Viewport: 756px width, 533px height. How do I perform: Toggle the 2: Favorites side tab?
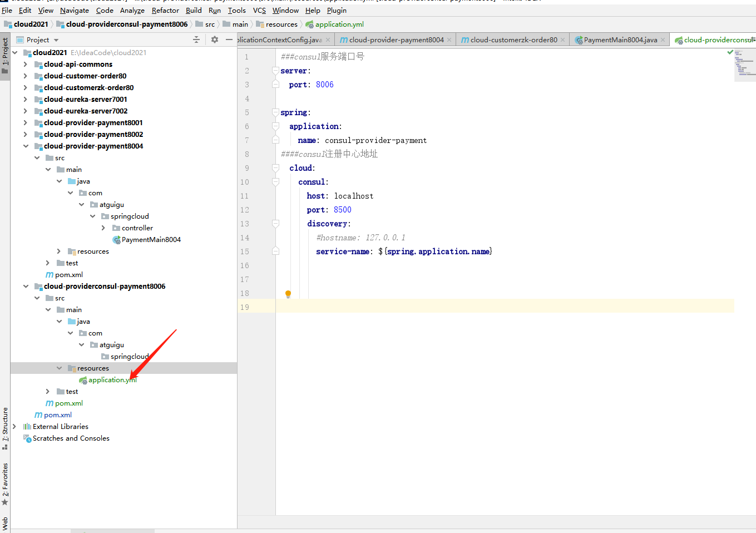click(5, 484)
